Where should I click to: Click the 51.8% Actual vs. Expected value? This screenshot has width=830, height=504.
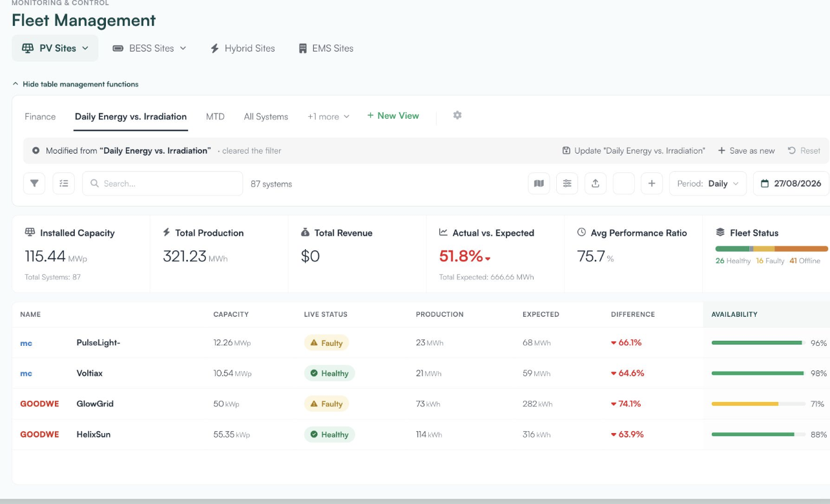pos(461,256)
